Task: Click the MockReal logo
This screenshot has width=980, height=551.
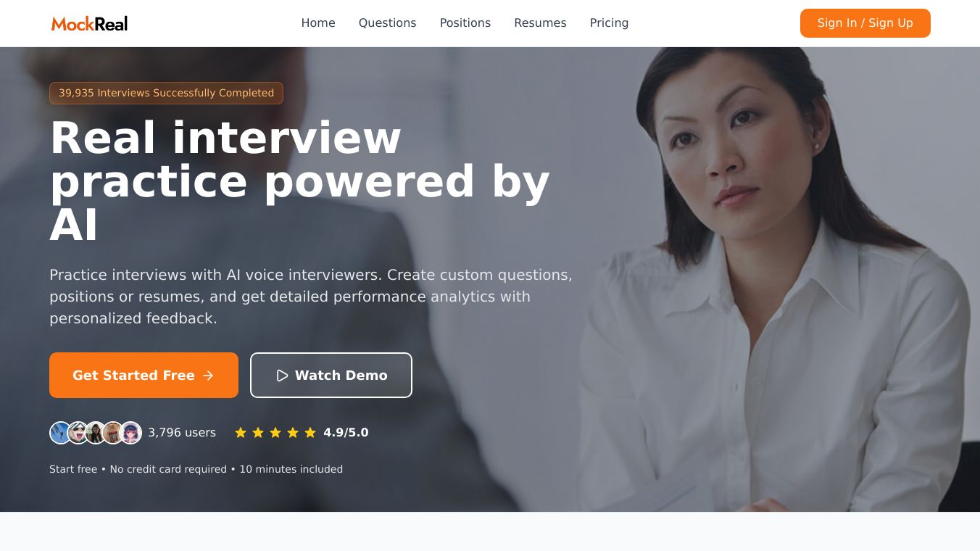Action: tap(89, 23)
